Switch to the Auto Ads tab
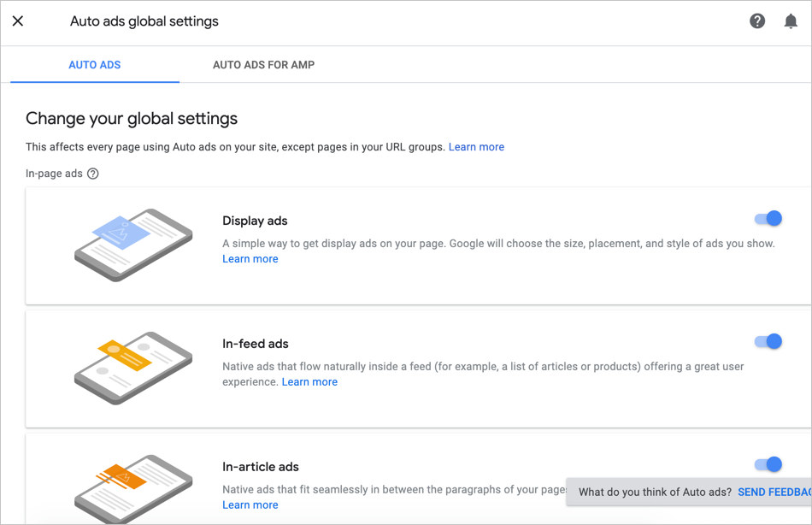Screen dimensions: 812x525 pos(95,65)
